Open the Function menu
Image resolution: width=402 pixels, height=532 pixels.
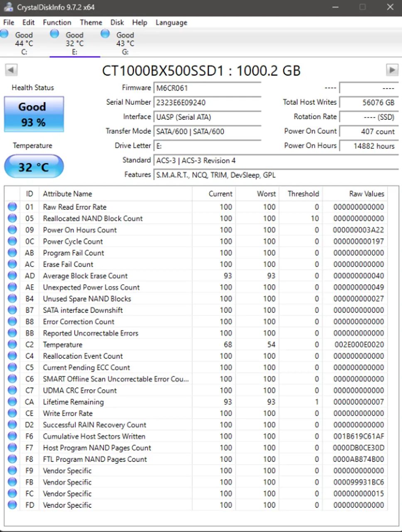tap(57, 22)
